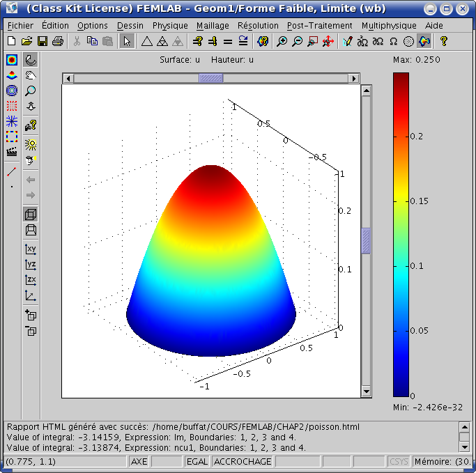Click the animation clapperboard icon
Viewport: 476px width, 473px height.
point(12,151)
